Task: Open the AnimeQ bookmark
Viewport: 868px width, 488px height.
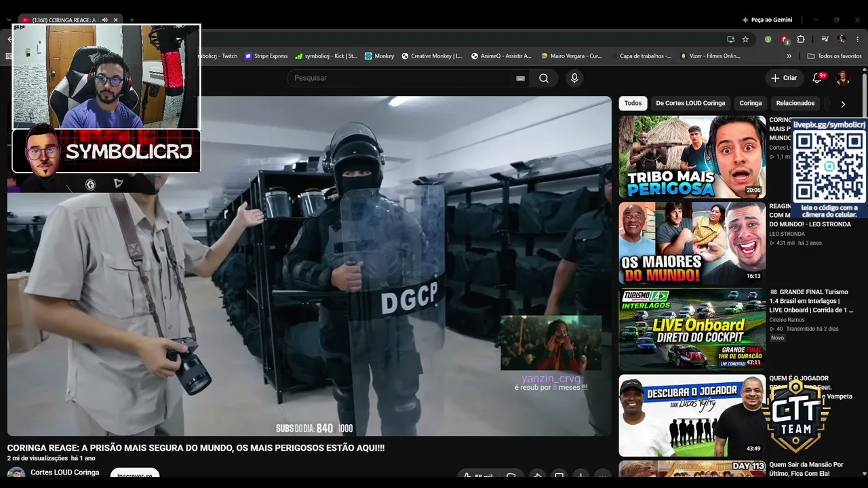Action: pyautogui.click(x=501, y=56)
